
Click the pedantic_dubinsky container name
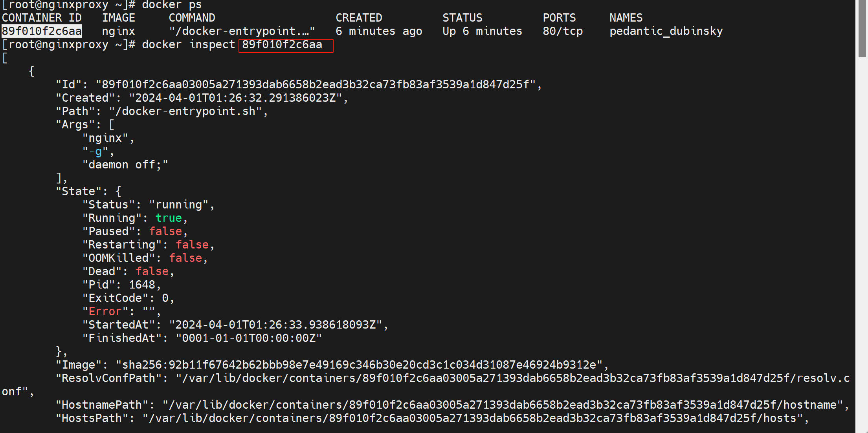tap(666, 31)
